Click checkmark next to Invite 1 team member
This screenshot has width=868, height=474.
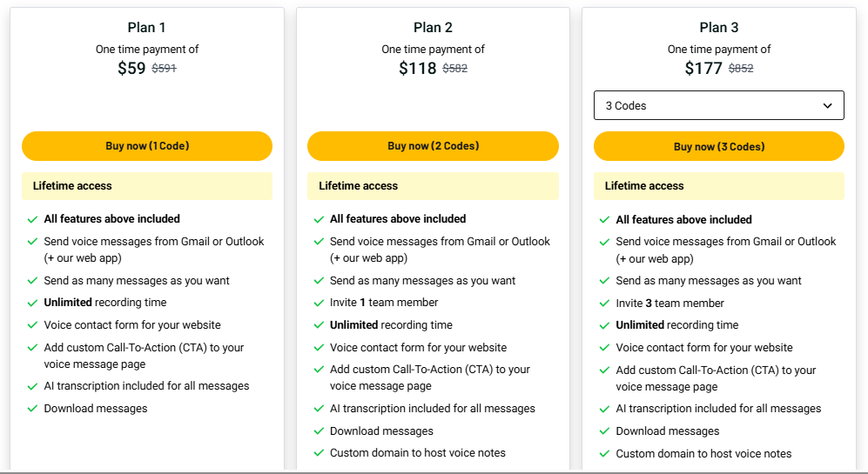[318, 303]
